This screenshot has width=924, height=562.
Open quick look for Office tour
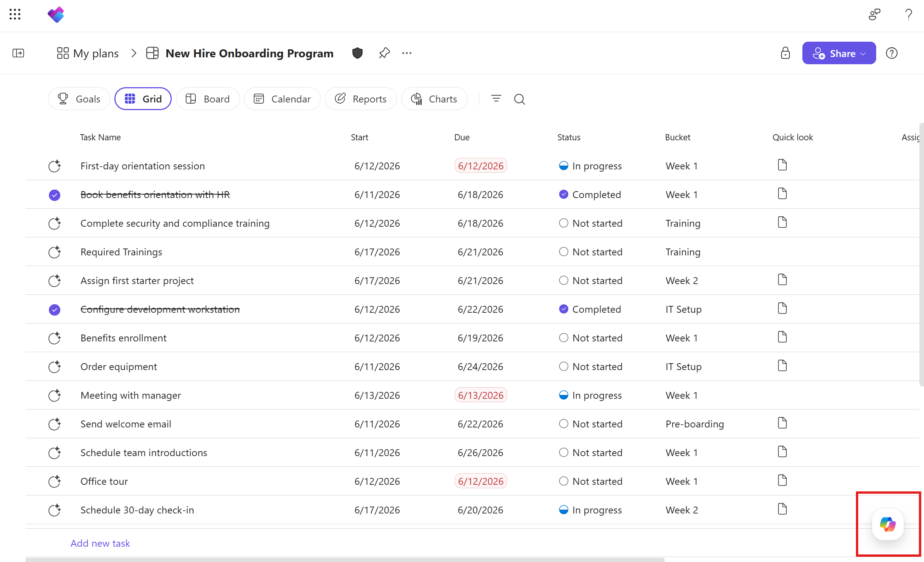(x=782, y=481)
